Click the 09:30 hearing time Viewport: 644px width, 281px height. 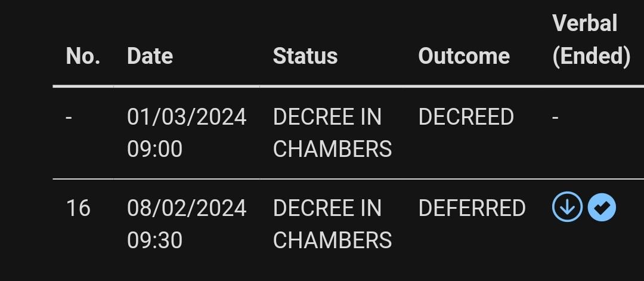pos(154,240)
